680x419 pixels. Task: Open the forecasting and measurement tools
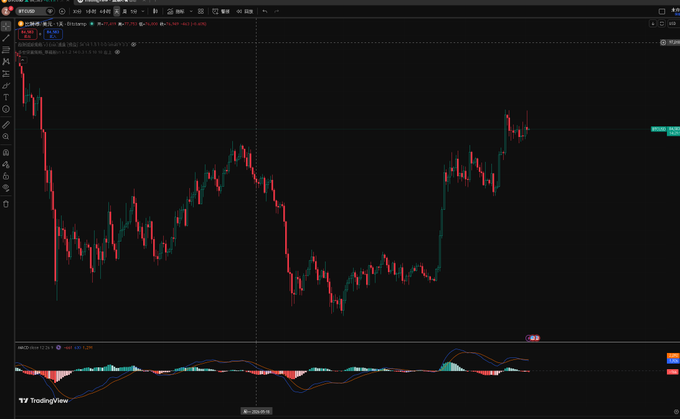[x=6, y=74]
